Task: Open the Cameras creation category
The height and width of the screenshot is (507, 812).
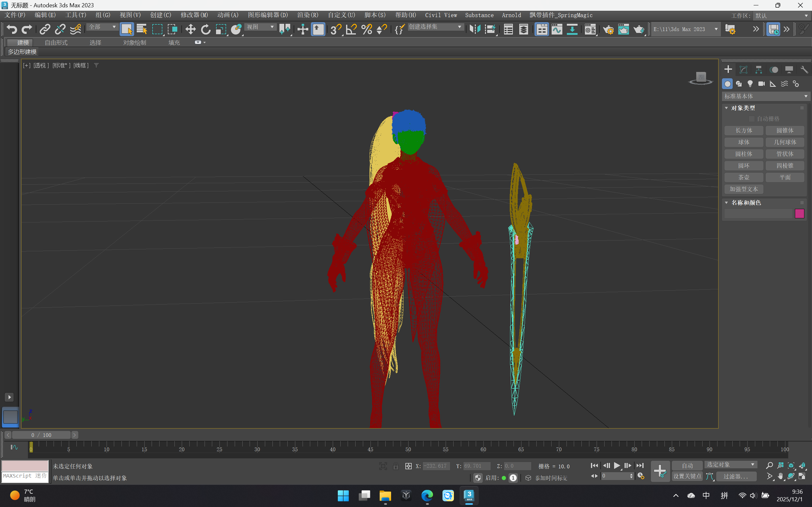Action: point(761,83)
